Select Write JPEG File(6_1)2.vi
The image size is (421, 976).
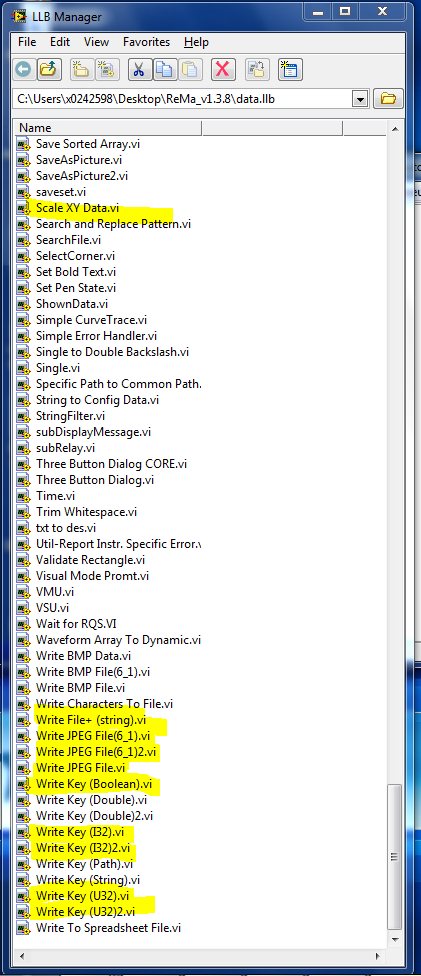(95, 752)
